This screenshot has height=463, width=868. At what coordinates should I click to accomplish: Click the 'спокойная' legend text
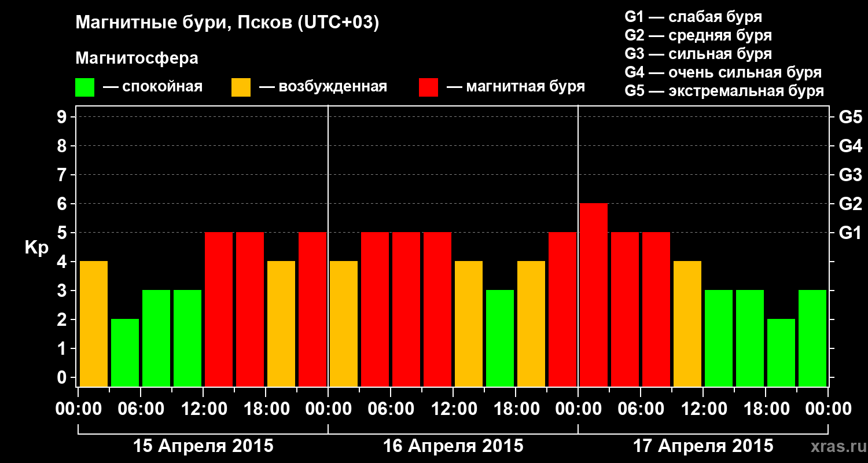pyautogui.click(x=163, y=87)
